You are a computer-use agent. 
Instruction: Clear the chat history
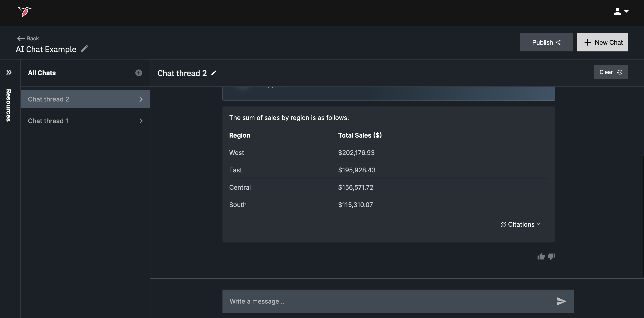pyautogui.click(x=610, y=72)
